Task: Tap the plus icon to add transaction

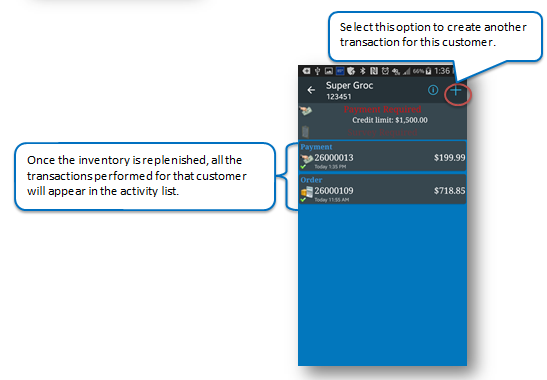Action: (456, 91)
